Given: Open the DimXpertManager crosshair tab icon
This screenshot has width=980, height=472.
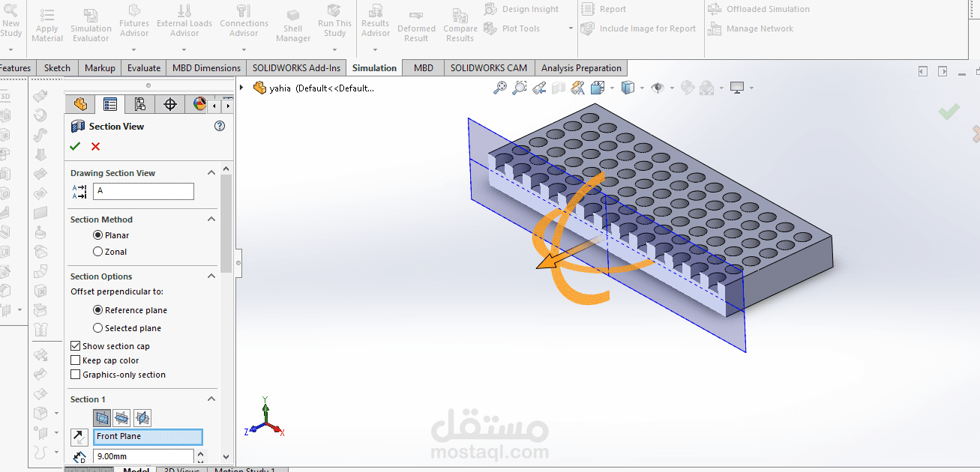Looking at the screenshot, I should (x=170, y=104).
